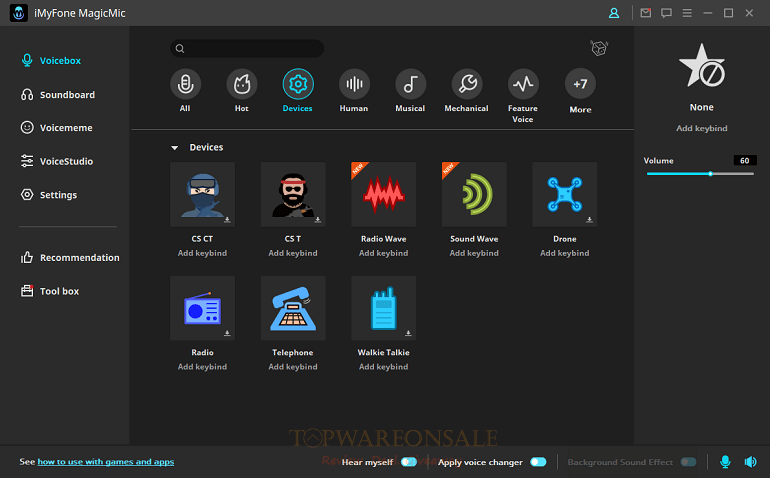Add keybind for Drone
770x478 pixels.
click(x=565, y=253)
